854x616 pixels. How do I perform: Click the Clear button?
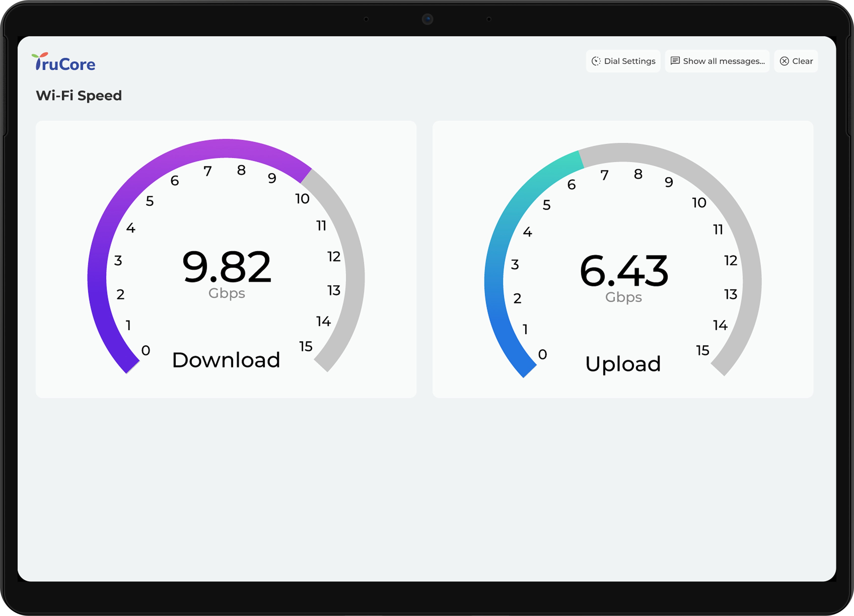pyautogui.click(x=796, y=61)
